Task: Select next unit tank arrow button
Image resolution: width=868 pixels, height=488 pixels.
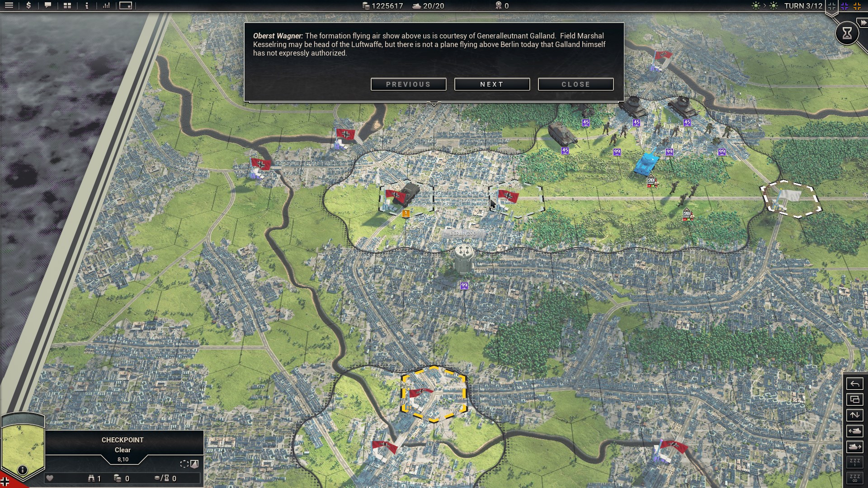Action: pyautogui.click(x=854, y=447)
